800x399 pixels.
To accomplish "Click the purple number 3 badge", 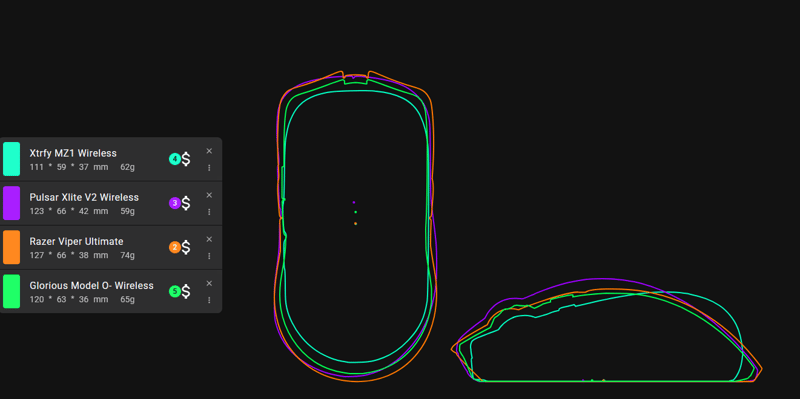I will (x=174, y=203).
